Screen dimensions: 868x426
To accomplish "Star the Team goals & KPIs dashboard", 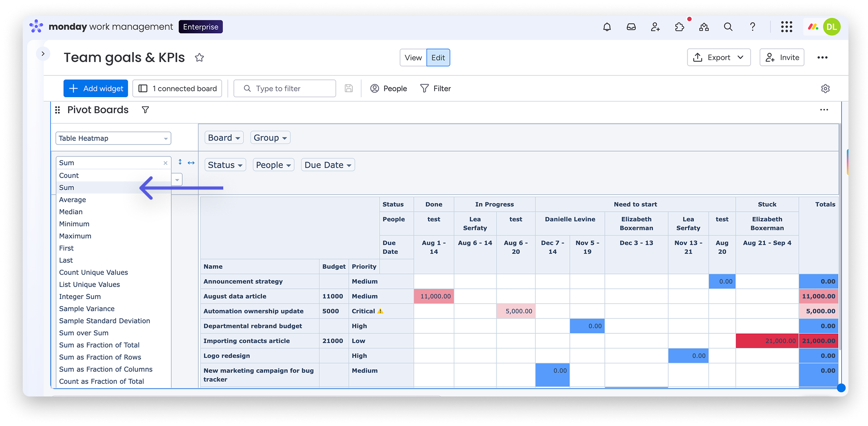I will (x=199, y=58).
